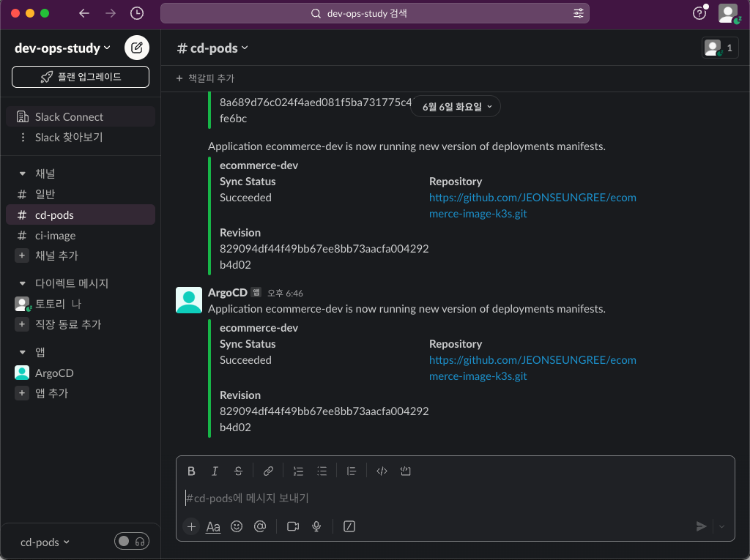Viewport: 750px width, 560px height.
Task: Click the ArgoCD sender name
Action: point(228,293)
